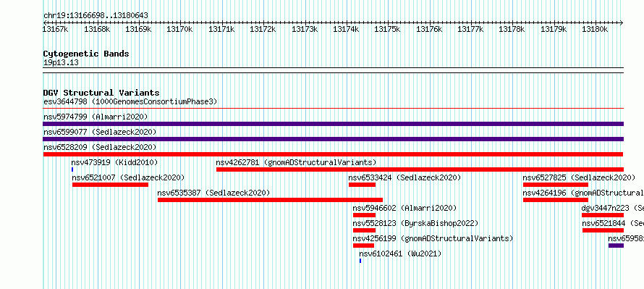Screen dimensions: 644x289
Task: Click the chr19:13166698..13180643 region label
Action: [x=96, y=15]
